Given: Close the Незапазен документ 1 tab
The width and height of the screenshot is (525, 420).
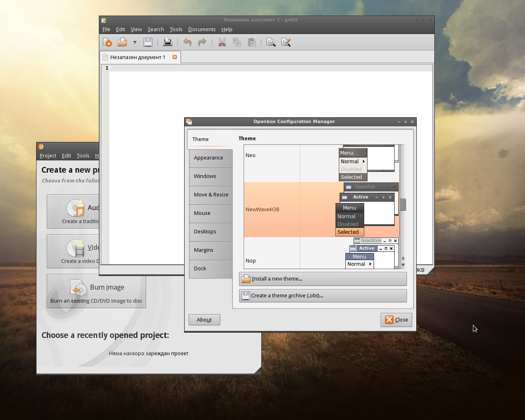Looking at the screenshot, I should pos(175,57).
